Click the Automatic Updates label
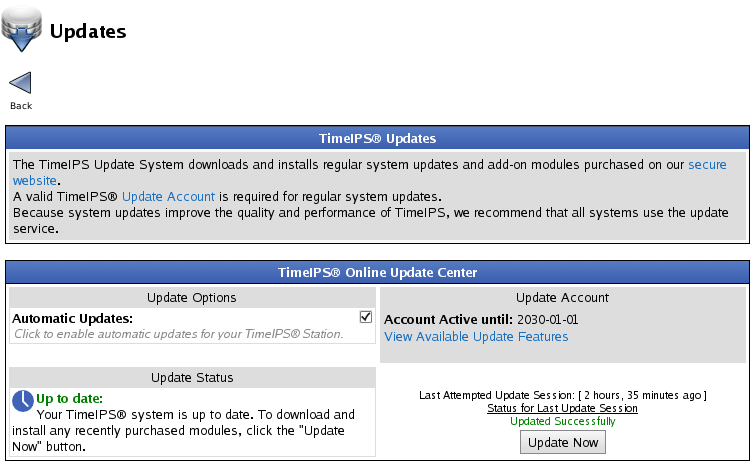Viewport: 755px width, 467px height. tap(72, 319)
